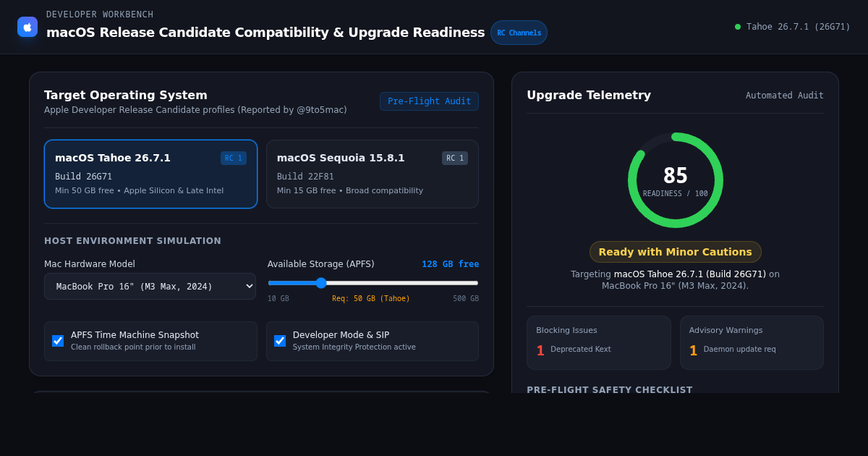Click the Build 22F81 text
The image size is (868, 456).
click(305, 177)
